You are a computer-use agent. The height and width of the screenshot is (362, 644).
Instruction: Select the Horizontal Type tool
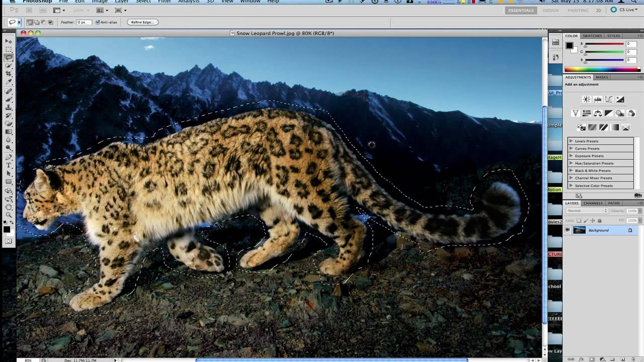(x=9, y=165)
